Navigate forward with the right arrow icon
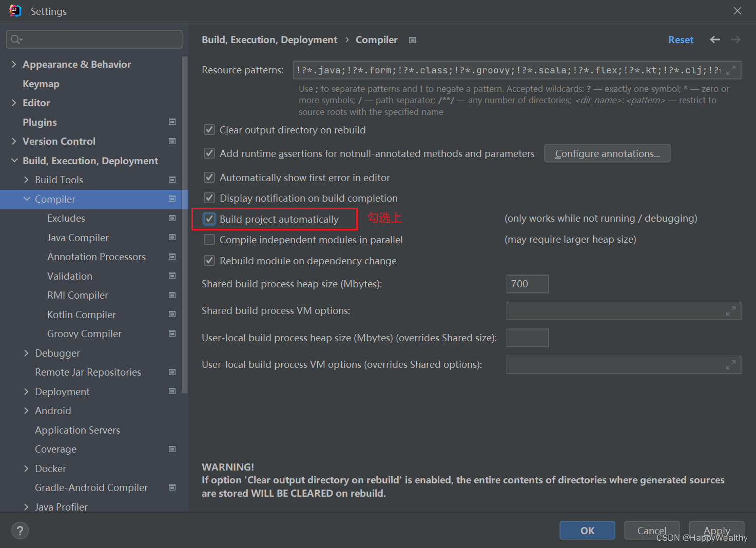Image resolution: width=756 pixels, height=548 pixels. click(735, 40)
